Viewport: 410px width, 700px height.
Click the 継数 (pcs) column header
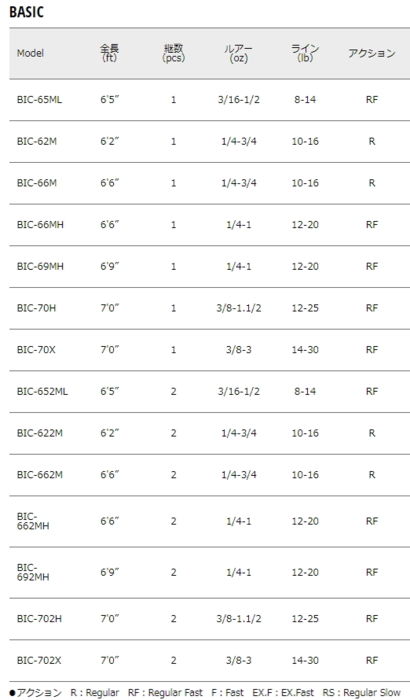pyautogui.click(x=173, y=53)
